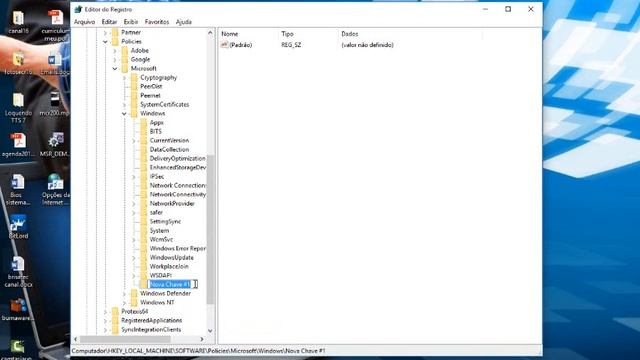The width and height of the screenshot is (640, 360).
Task: Select the NetworkConnectivity key
Action: 178,194
